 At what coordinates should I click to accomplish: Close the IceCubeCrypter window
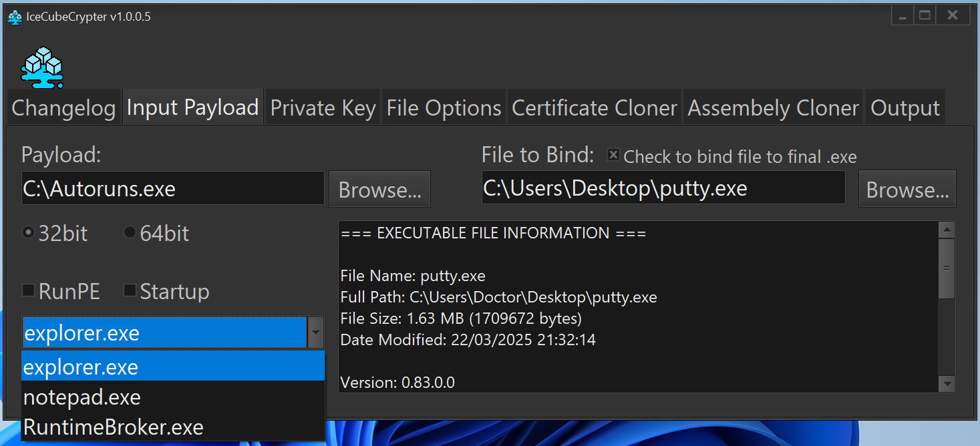tap(953, 16)
